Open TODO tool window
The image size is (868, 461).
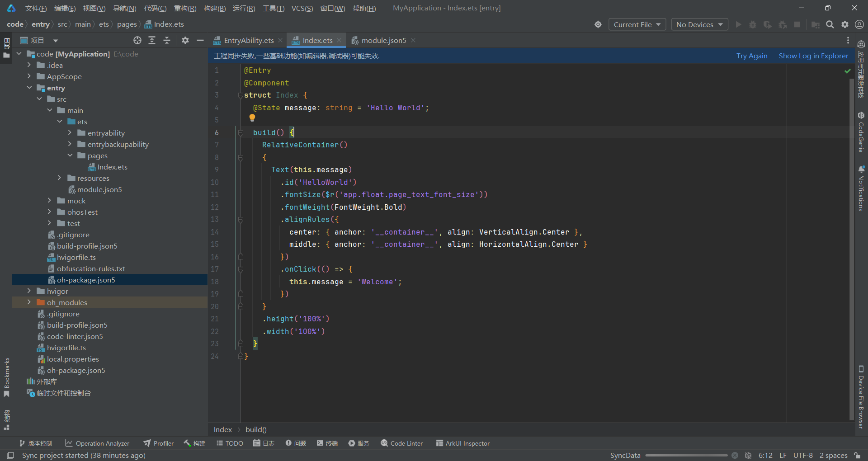click(230, 443)
